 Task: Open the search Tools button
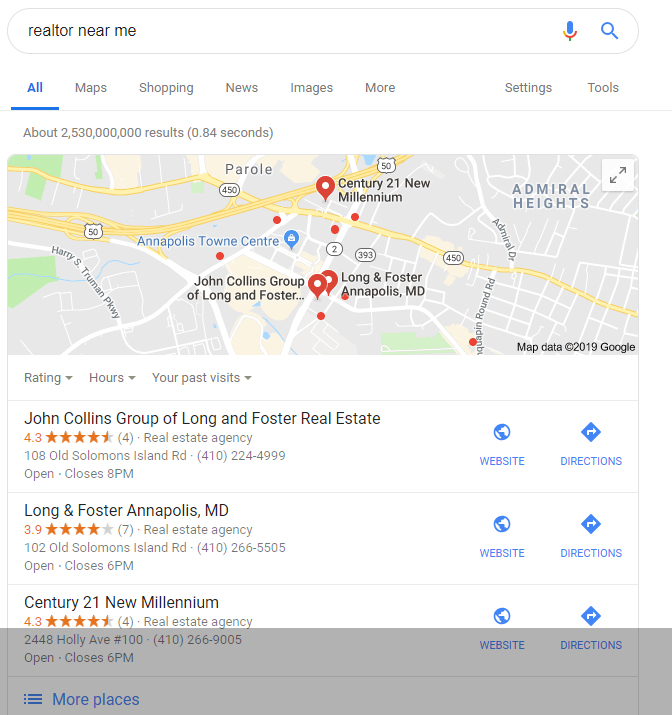603,88
